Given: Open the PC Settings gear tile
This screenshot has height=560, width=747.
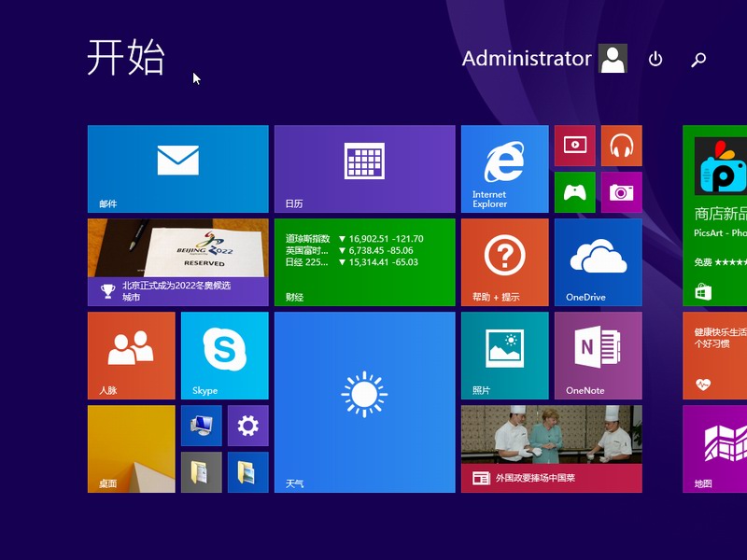Looking at the screenshot, I should point(247,425).
